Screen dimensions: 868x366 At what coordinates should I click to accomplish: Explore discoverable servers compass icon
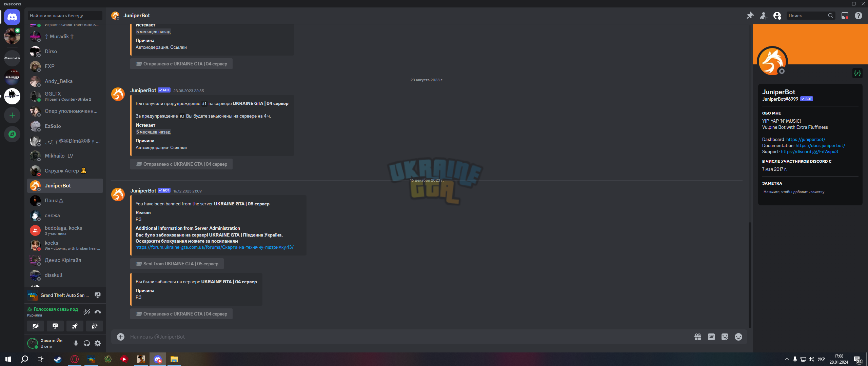click(x=12, y=134)
